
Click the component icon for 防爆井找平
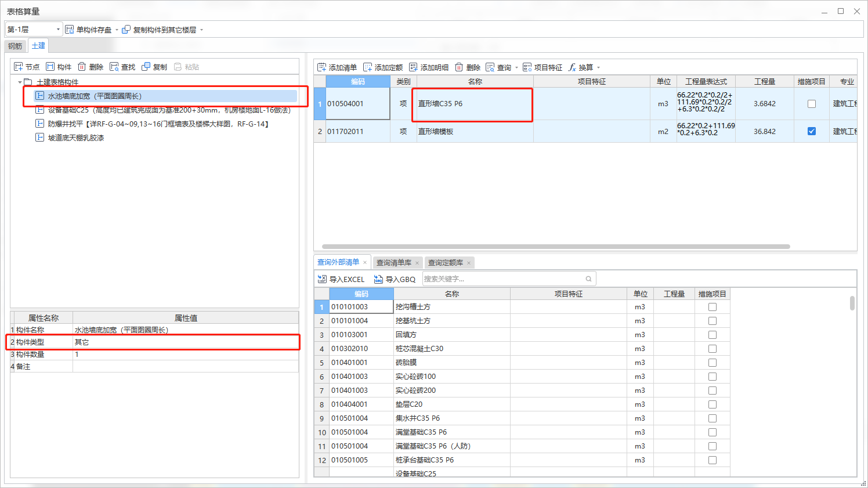[40, 124]
